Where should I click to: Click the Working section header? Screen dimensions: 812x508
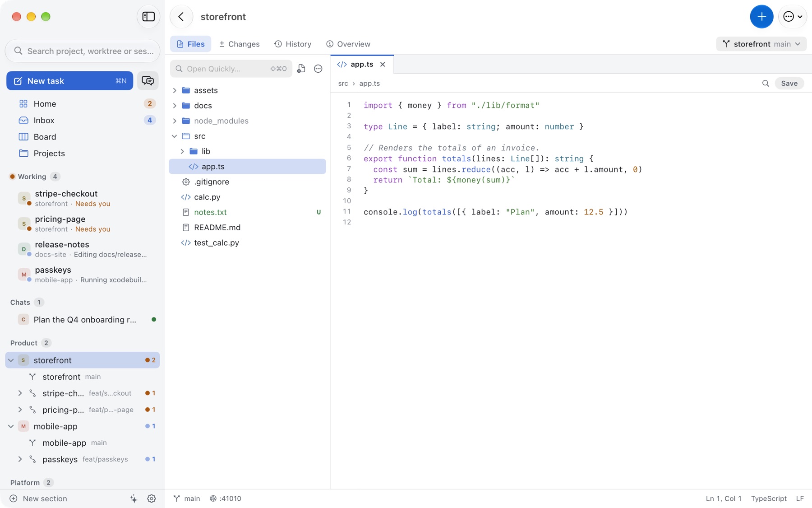35,177
